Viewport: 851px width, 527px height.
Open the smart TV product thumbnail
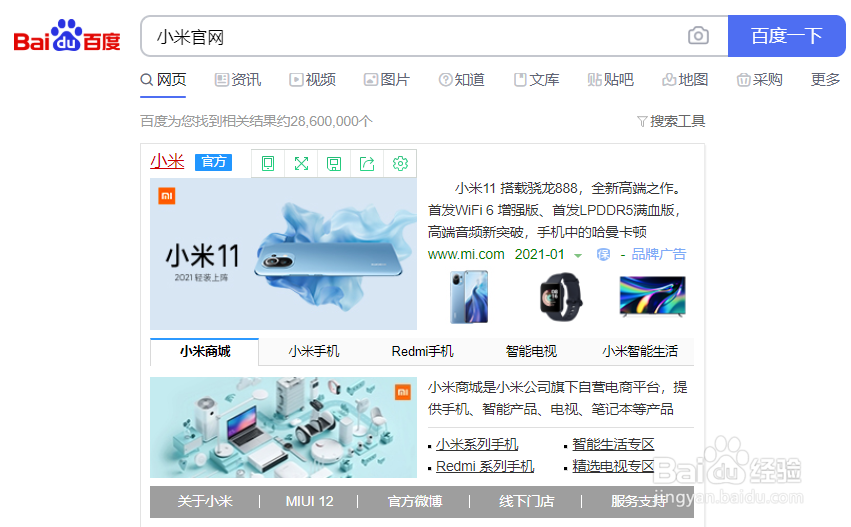click(x=652, y=296)
